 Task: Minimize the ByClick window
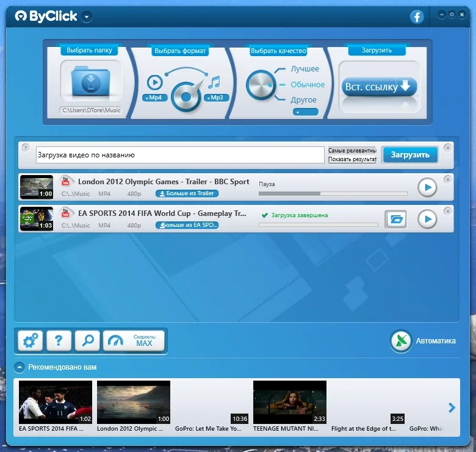(442, 14)
